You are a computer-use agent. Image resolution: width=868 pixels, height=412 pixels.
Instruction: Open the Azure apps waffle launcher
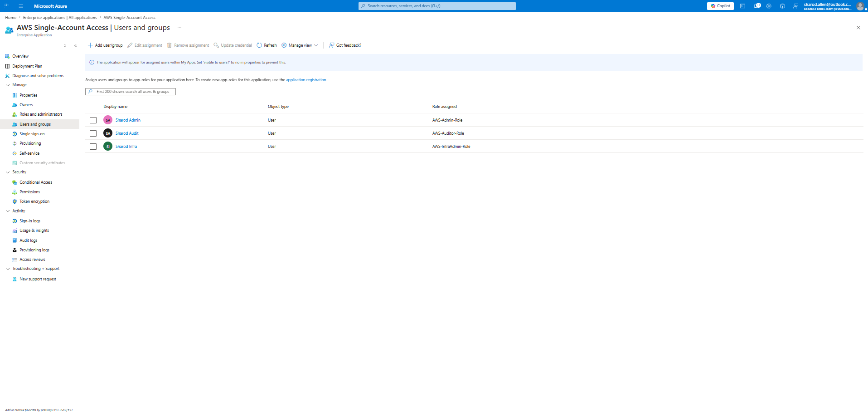[6, 6]
